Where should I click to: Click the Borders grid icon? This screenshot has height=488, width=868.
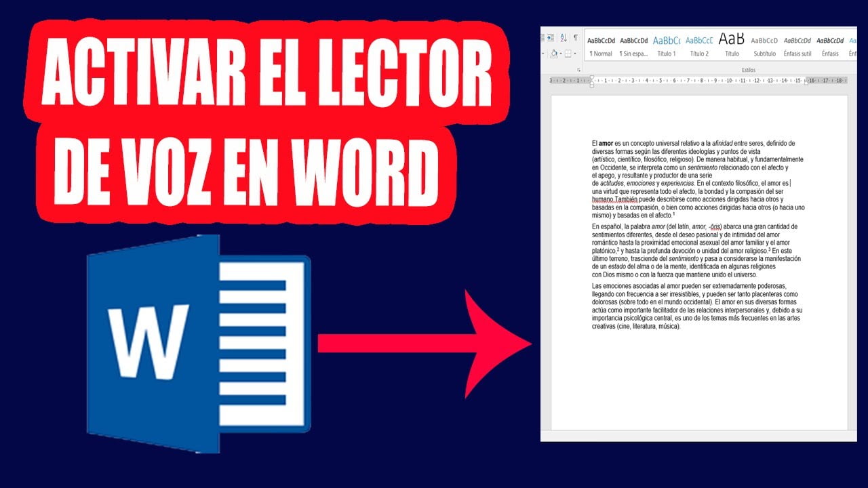(568, 54)
